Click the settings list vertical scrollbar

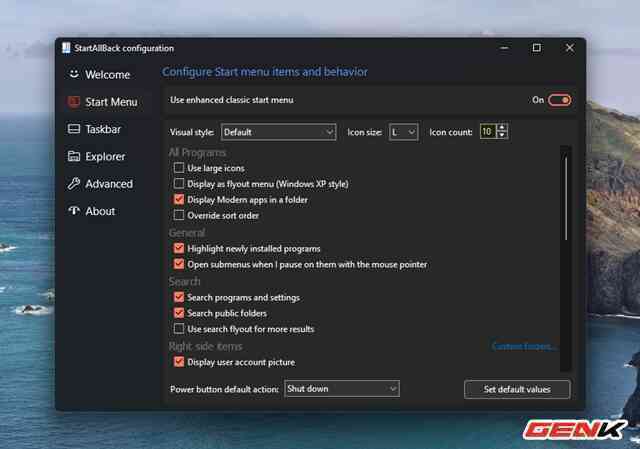(x=566, y=199)
